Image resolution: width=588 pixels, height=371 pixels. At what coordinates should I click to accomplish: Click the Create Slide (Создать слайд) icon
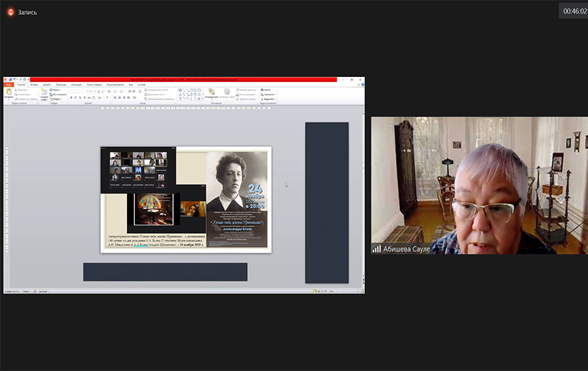(x=44, y=93)
